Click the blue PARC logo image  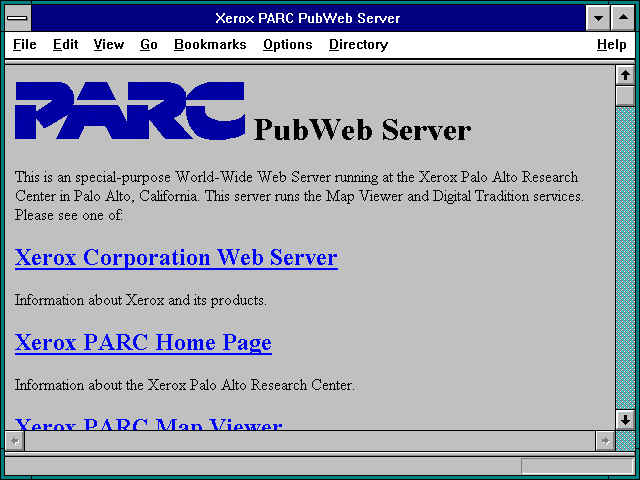pyautogui.click(x=130, y=111)
